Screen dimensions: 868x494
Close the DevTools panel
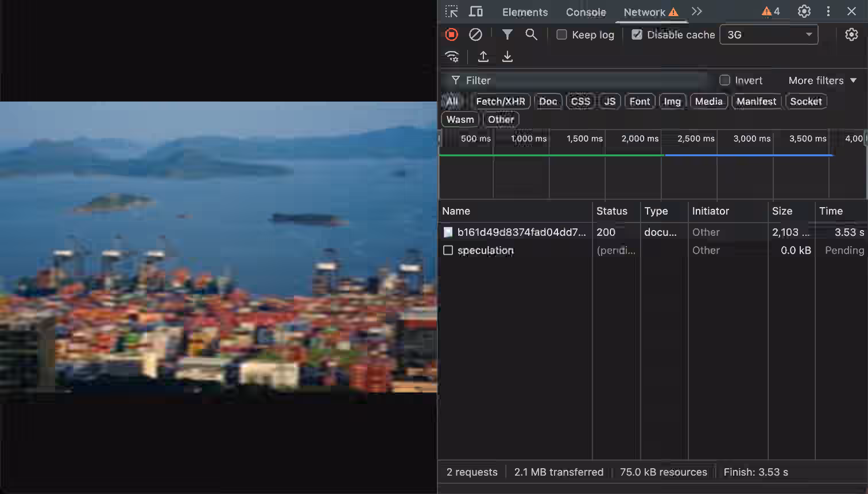[852, 11]
